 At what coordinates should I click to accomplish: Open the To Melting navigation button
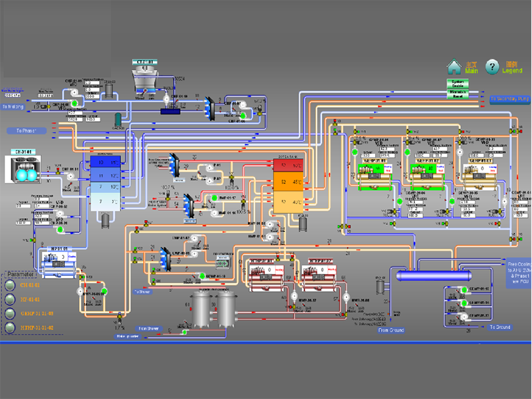[13, 106]
